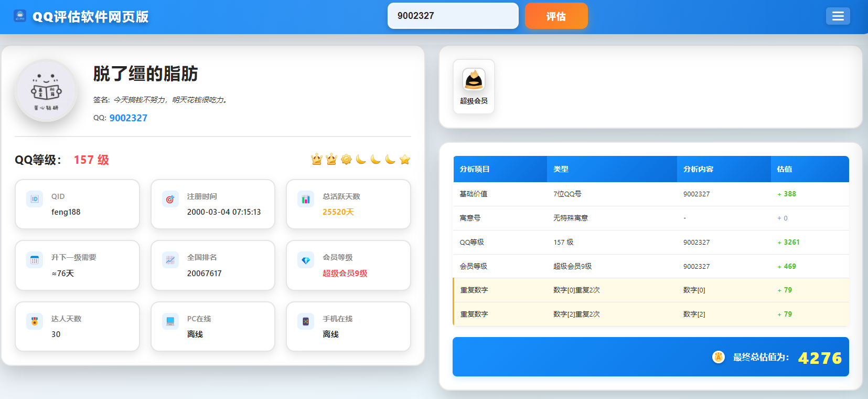This screenshot has height=399, width=868.
Task: Click the 分析项目 column header
Action: 475,169
